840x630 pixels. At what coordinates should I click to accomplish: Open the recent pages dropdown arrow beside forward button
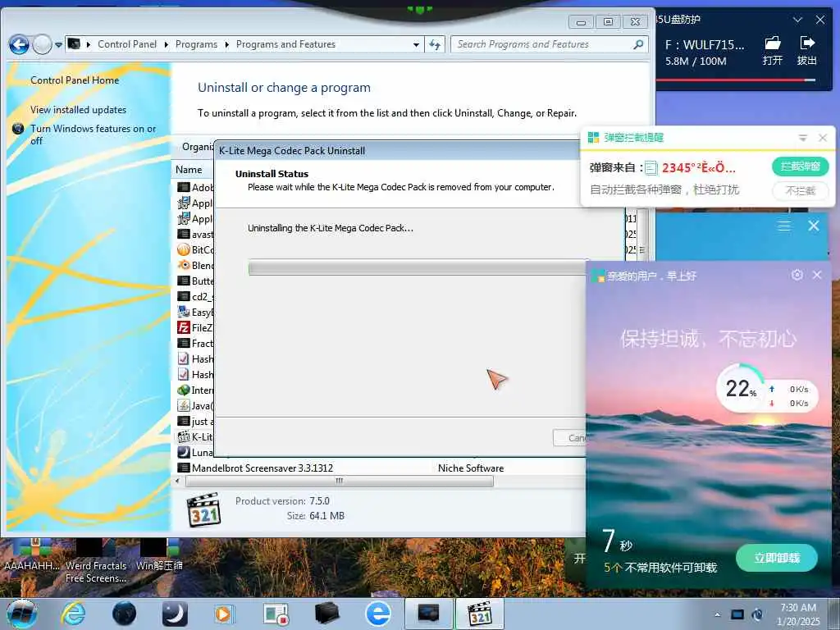[58, 45]
